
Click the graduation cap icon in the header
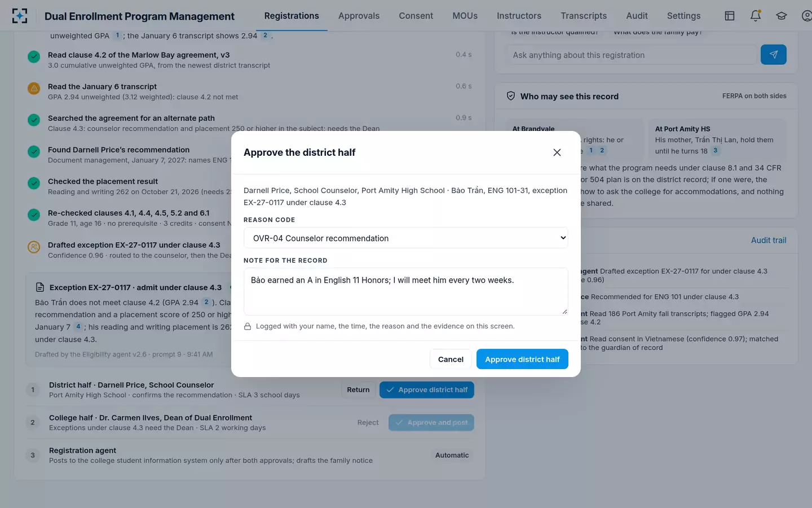(782, 16)
